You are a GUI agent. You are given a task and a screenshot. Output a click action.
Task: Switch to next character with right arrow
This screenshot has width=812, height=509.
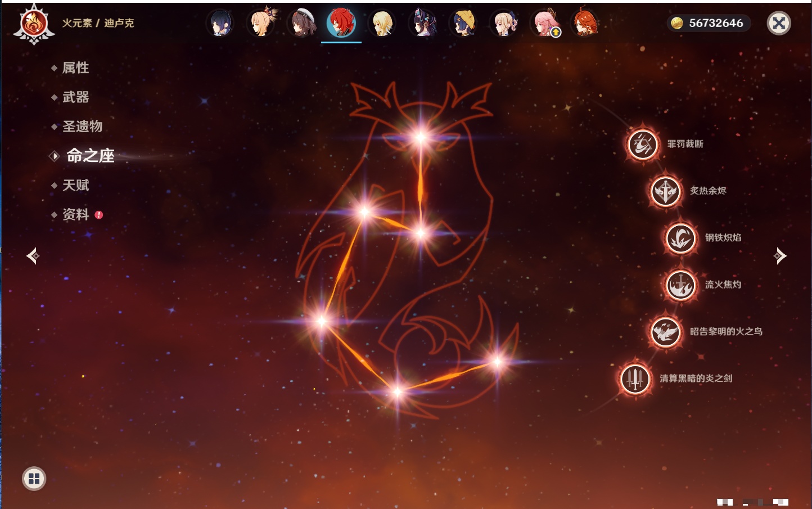tap(780, 256)
